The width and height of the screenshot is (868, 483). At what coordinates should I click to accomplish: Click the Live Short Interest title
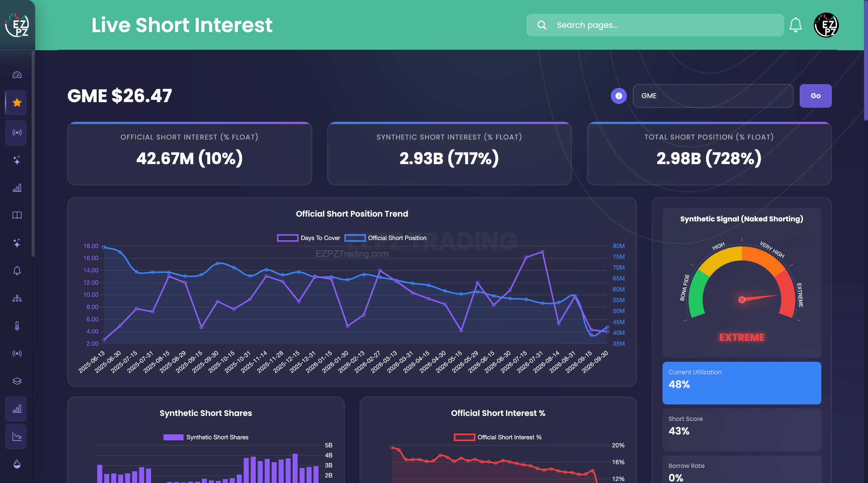coord(182,25)
